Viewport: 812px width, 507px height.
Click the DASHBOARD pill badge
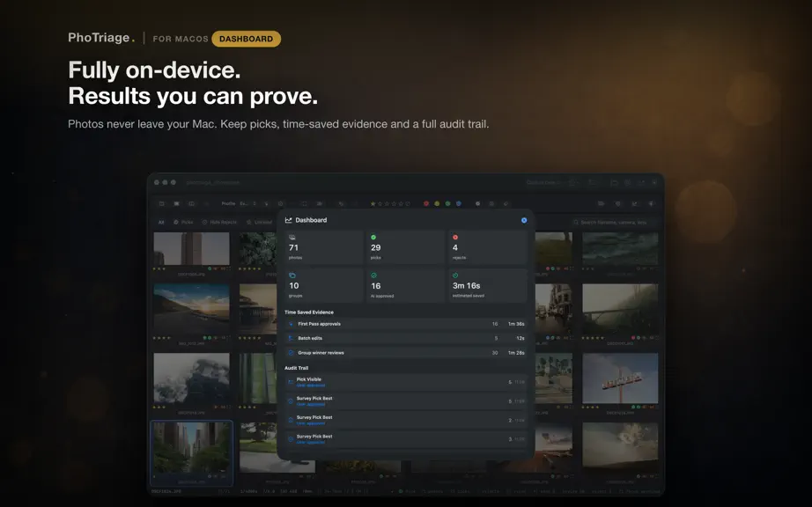pyautogui.click(x=246, y=39)
